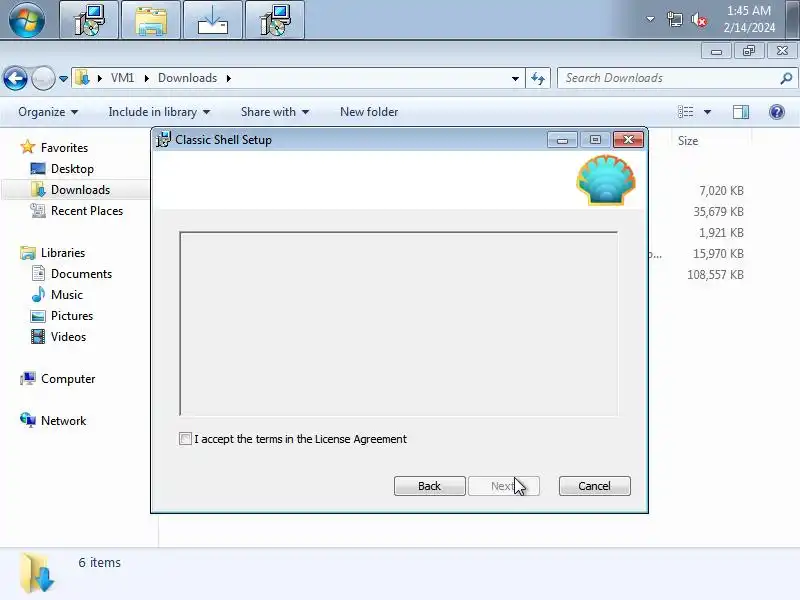Accept the License Agreement terms checkbox
The image size is (800, 600).
pyautogui.click(x=185, y=439)
